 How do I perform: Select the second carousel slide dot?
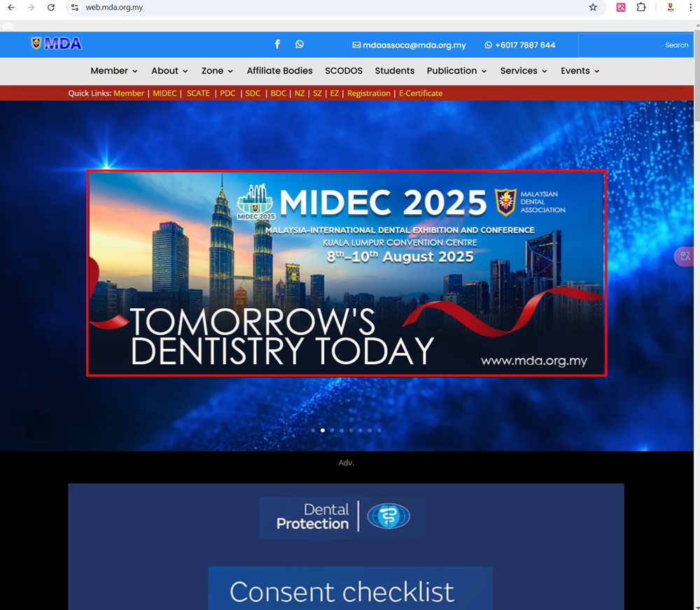[x=322, y=430]
